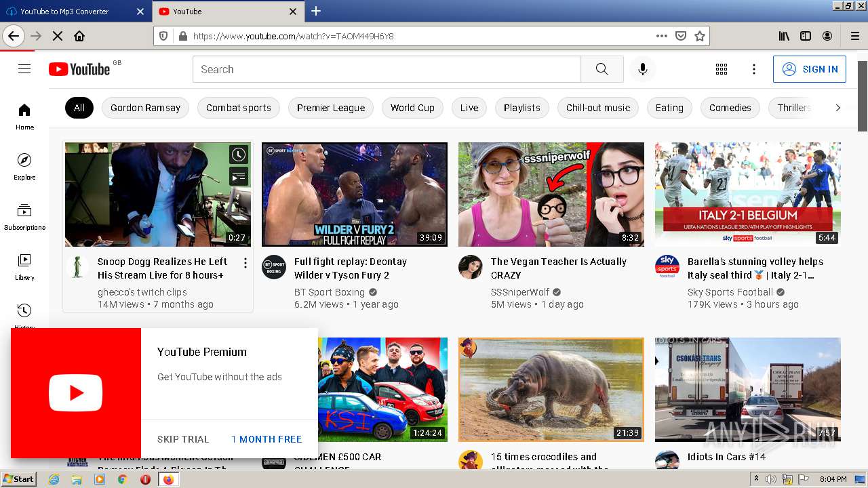This screenshot has width=868, height=488.
Task: Select the Gordon Ramsay filter chip
Action: [145, 108]
